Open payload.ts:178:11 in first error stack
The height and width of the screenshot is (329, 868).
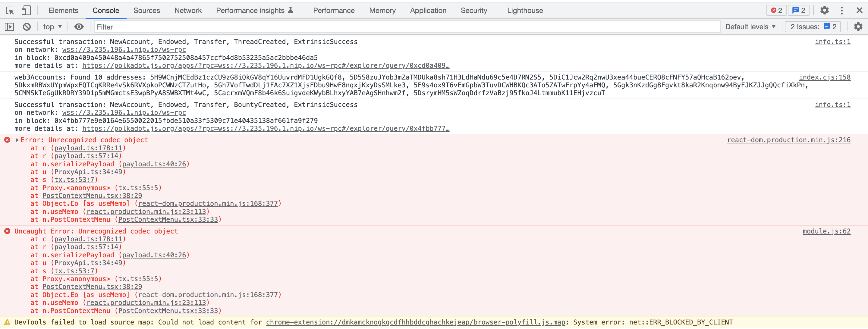tap(88, 148)
